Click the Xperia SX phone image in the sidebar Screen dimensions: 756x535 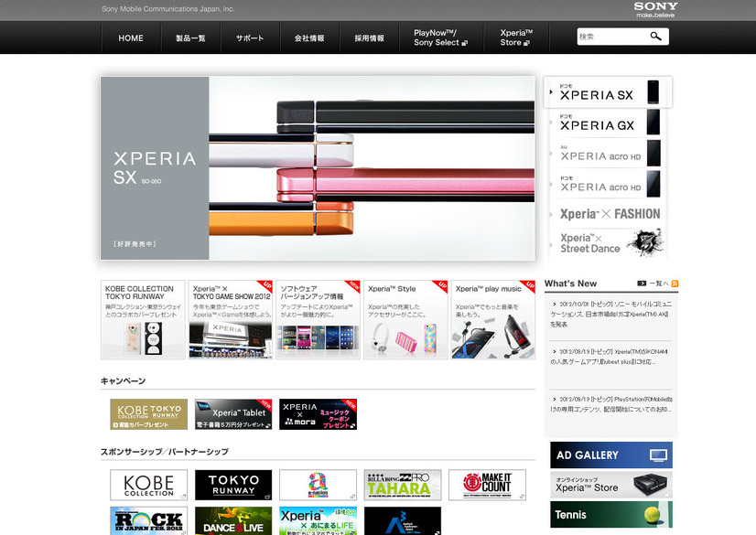(653, 92)
